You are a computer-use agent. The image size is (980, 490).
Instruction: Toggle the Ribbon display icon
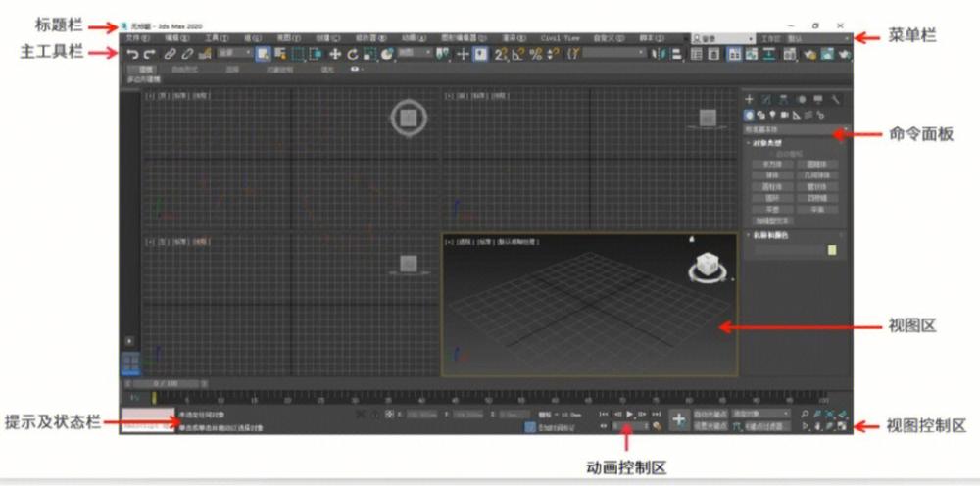pyautogui.click(x=734, y=54)
